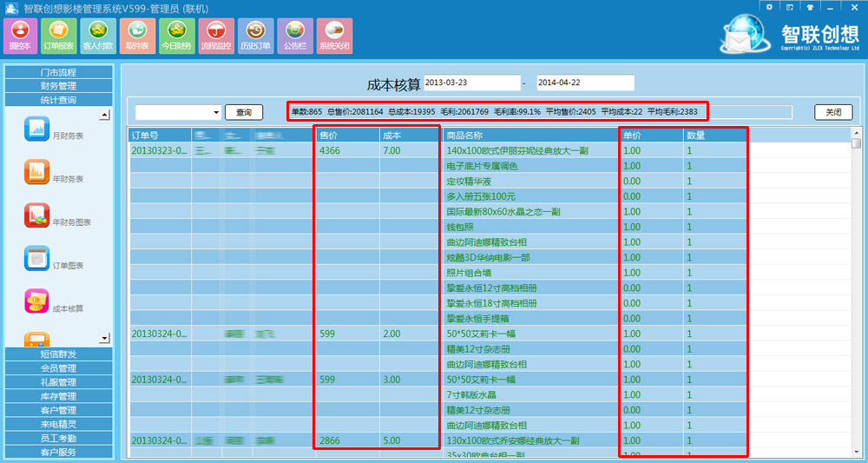Click the start date field 2013-03-23
Image resolution: width=868 pixels, height=463 pixels.
click(470, 83)
